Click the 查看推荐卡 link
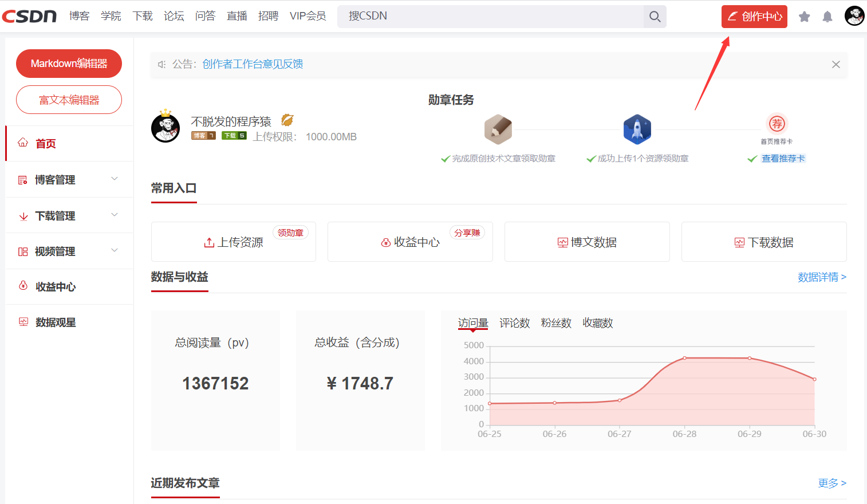 pos(783,159)
